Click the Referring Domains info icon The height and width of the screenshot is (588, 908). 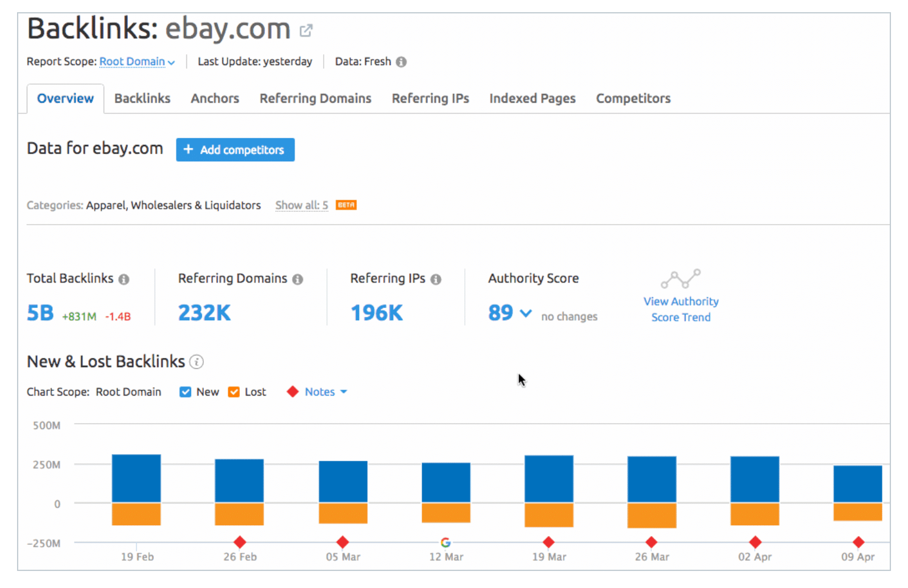(x=298, y=279)
